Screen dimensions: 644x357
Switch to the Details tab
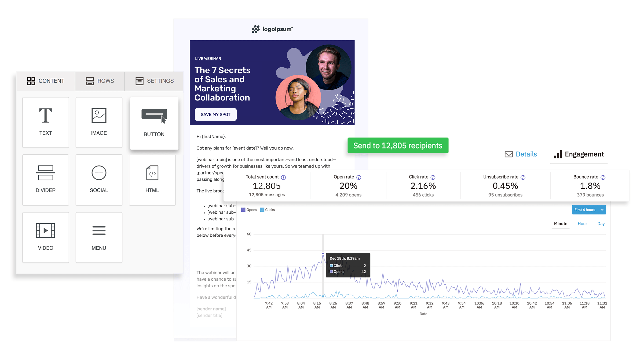tap(521, 154)
